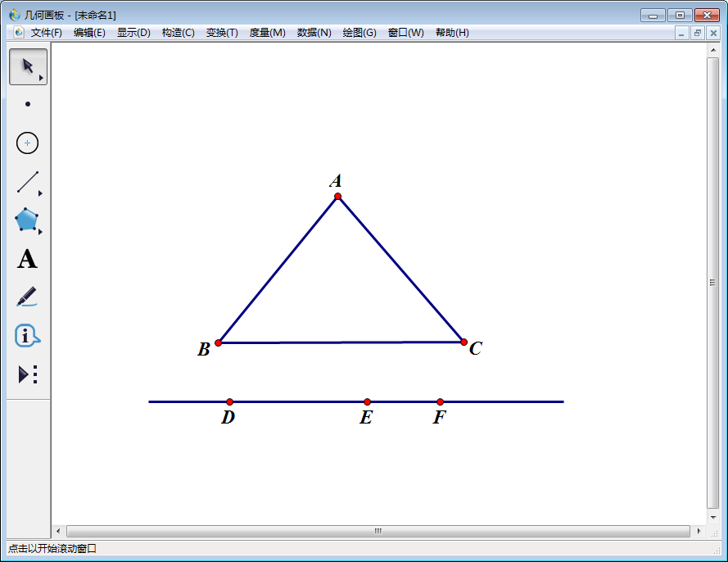Screen dimensions: 728x562
Task: Select the Marker pen tool
Action: [27, 297]
